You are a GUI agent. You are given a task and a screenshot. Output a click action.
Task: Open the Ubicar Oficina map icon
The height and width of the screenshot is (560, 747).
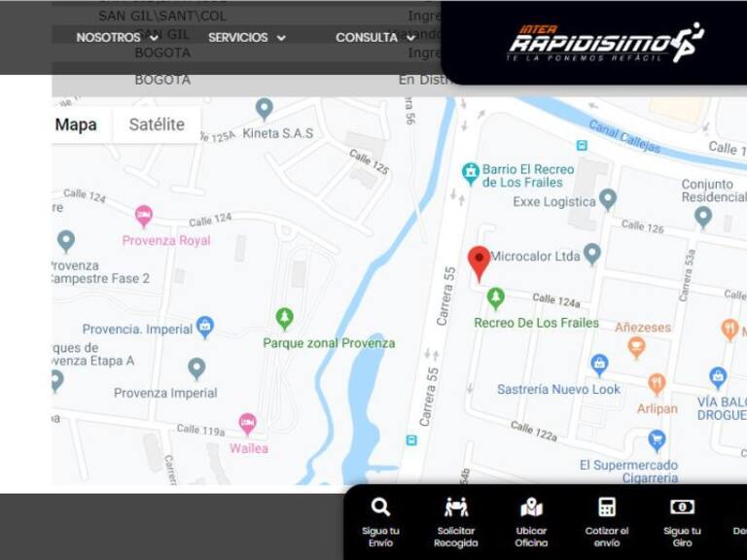(531, 507)
